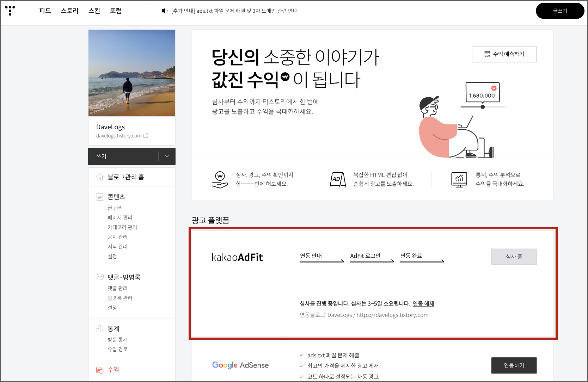
Task: Open external link icon beside davelogs.tistory.com
Action: tap(146, 135)
